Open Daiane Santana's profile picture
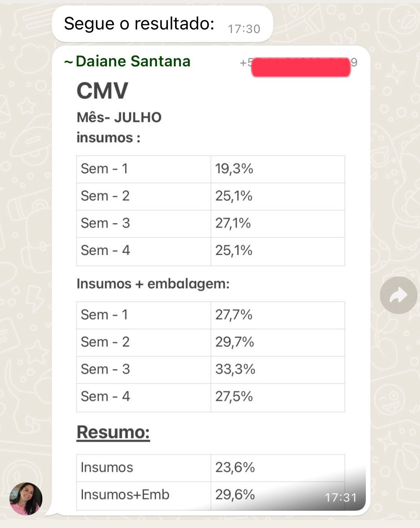The image size is (420, 528). coord(26,499)
